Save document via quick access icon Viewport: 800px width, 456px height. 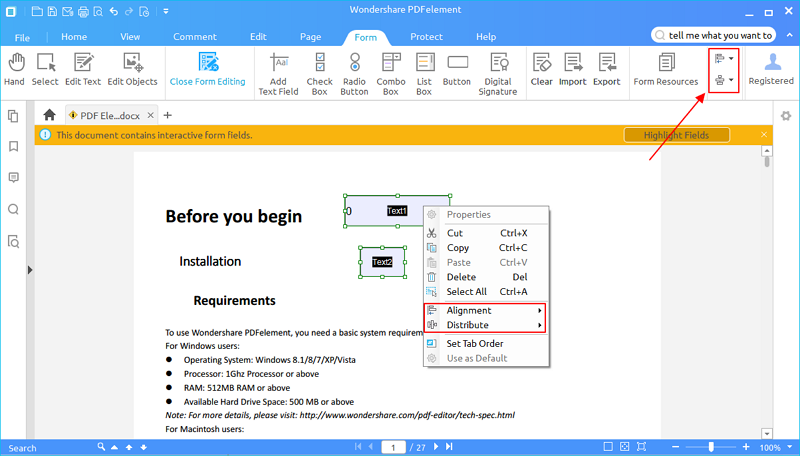52,11
